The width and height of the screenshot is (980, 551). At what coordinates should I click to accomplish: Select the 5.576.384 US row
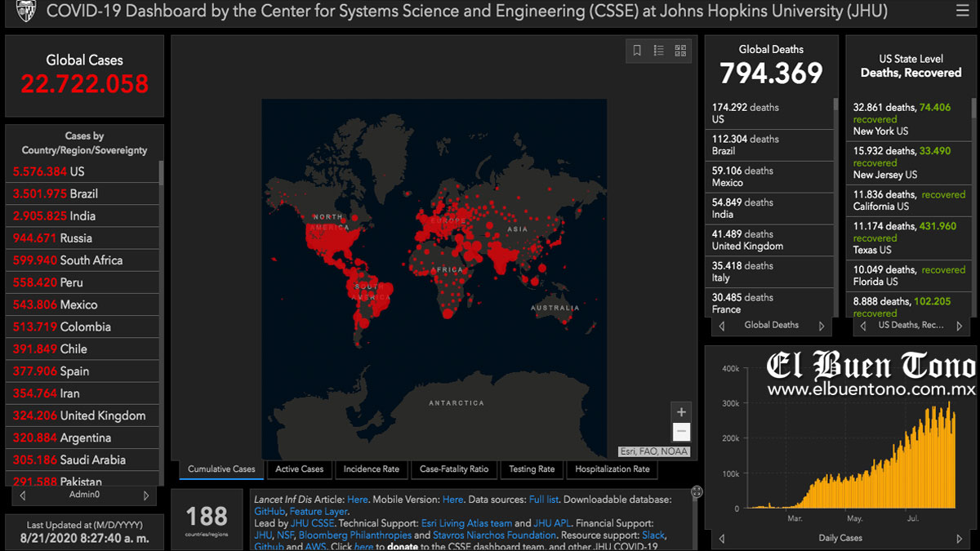click(82, 171)
